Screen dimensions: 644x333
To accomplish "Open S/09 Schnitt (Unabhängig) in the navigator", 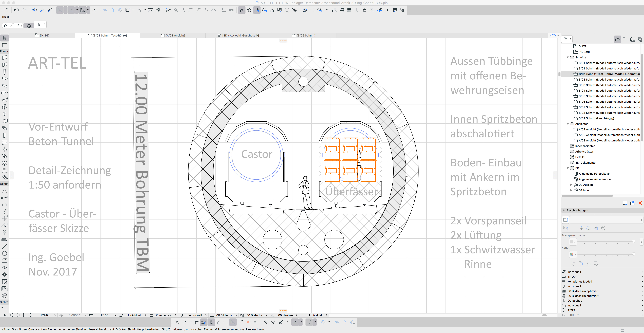I will [x=596, y=118].
